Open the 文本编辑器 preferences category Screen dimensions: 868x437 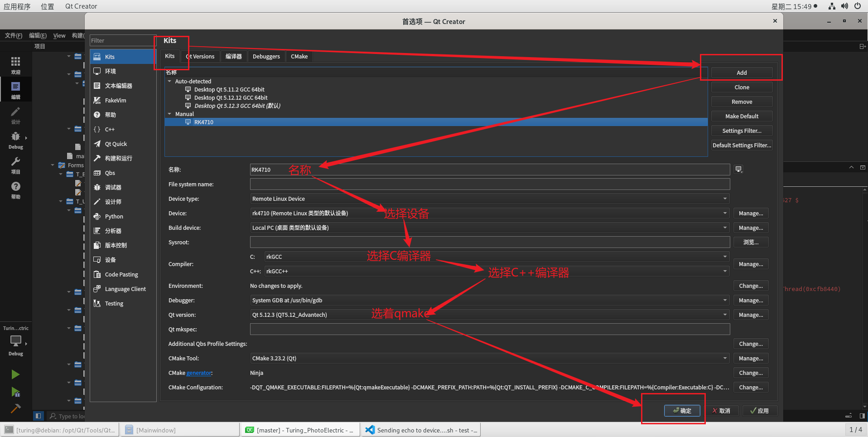click(123, 86)
